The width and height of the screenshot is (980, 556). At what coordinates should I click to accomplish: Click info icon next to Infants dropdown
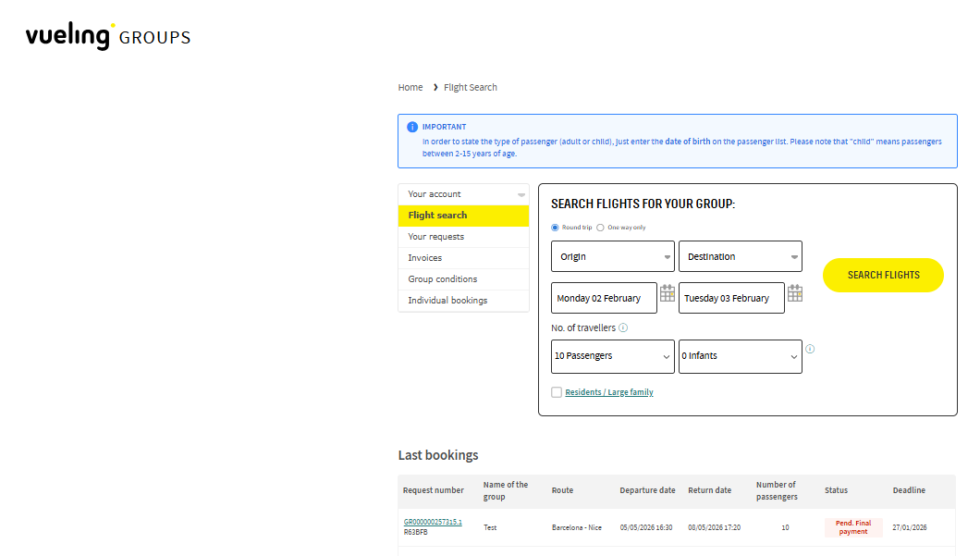[x=810, y=349]
